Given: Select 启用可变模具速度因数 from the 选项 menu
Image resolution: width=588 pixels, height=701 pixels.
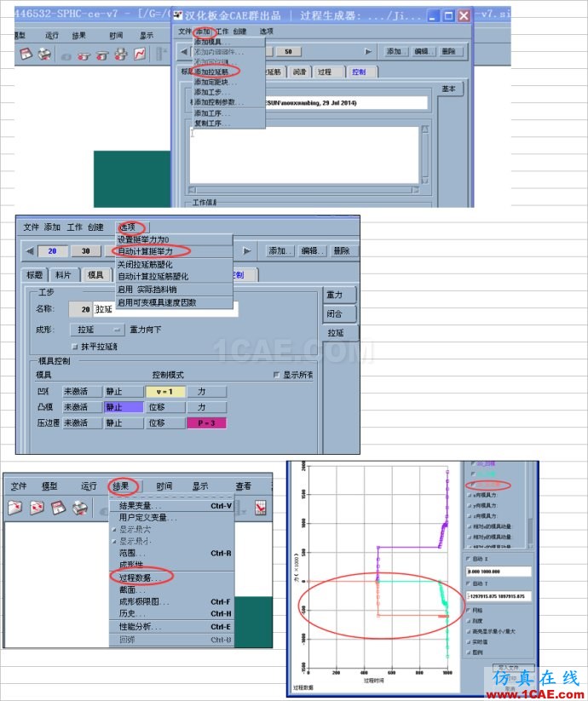Looking at the screenshot, I should (x=157, y=302).
